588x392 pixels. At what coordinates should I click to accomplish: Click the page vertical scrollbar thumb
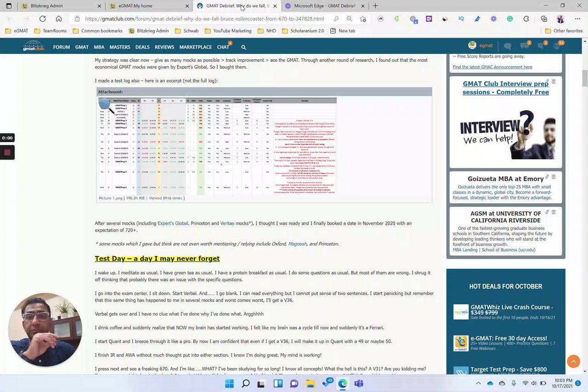point(585,78)
